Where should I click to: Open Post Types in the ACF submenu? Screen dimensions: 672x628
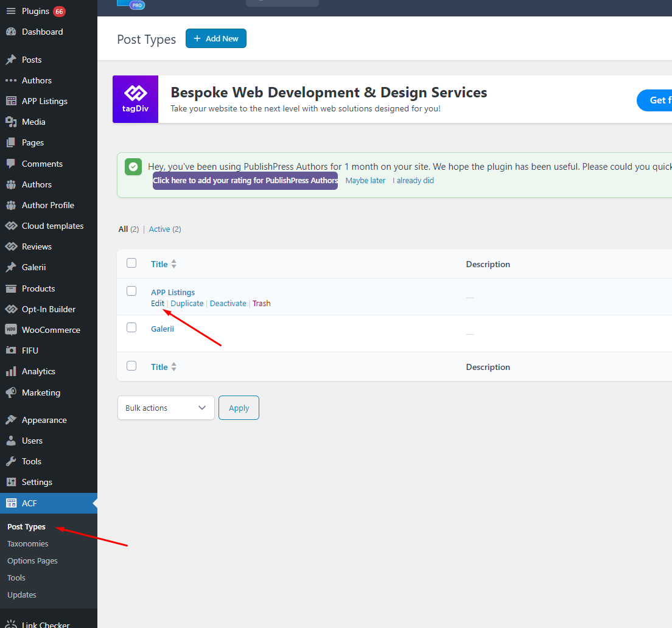coord(26,527)
